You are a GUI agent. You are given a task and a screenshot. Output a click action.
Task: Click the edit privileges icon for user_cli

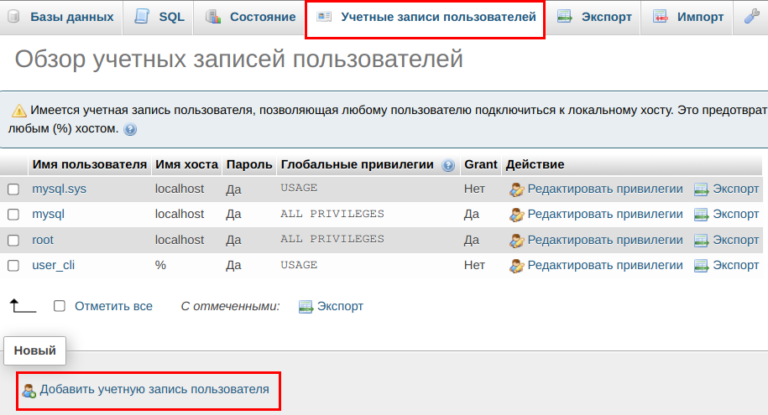pyautogui.click(x=516, y=266)
